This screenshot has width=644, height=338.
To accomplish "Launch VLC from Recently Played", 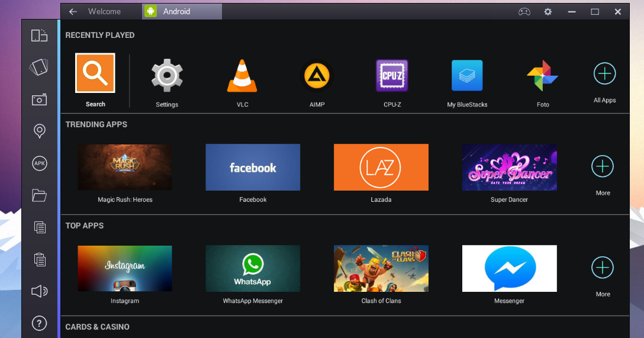I will (242, 76).
